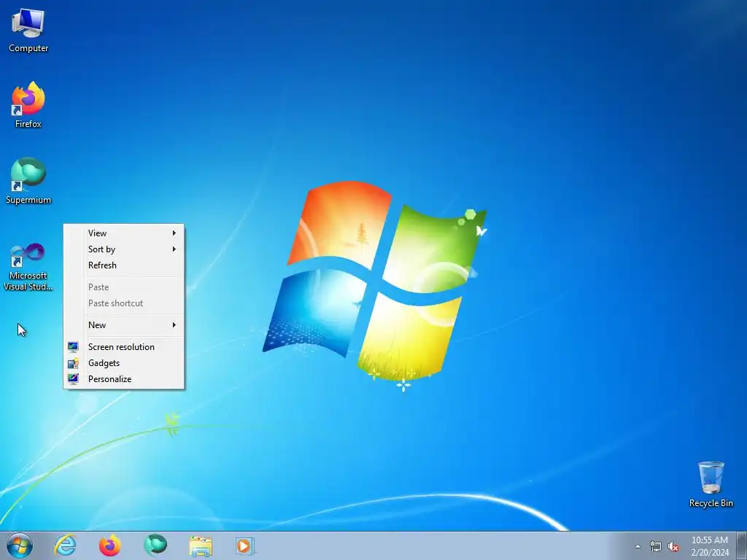Click the Show desktop strip in the taskbar
The width and height of the screenshot is (747, 560).
[741, 545]
